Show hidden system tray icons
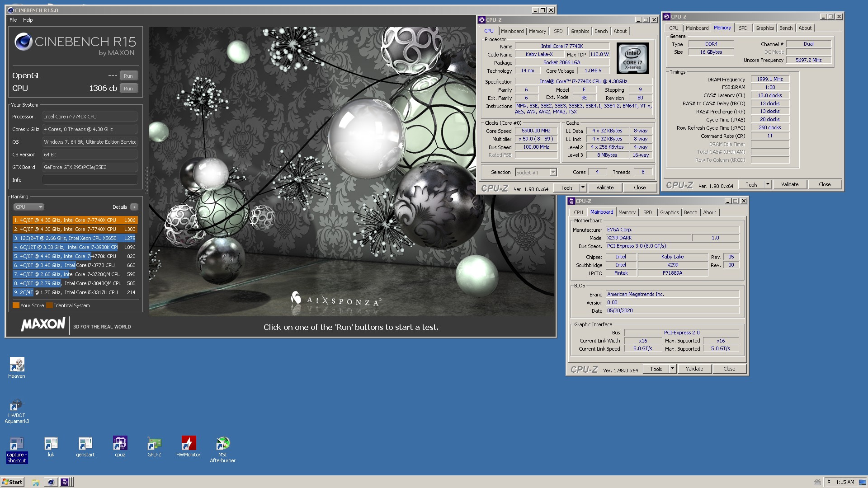The height and width of the screenshot is (488, 868). (x=829, y=482)
